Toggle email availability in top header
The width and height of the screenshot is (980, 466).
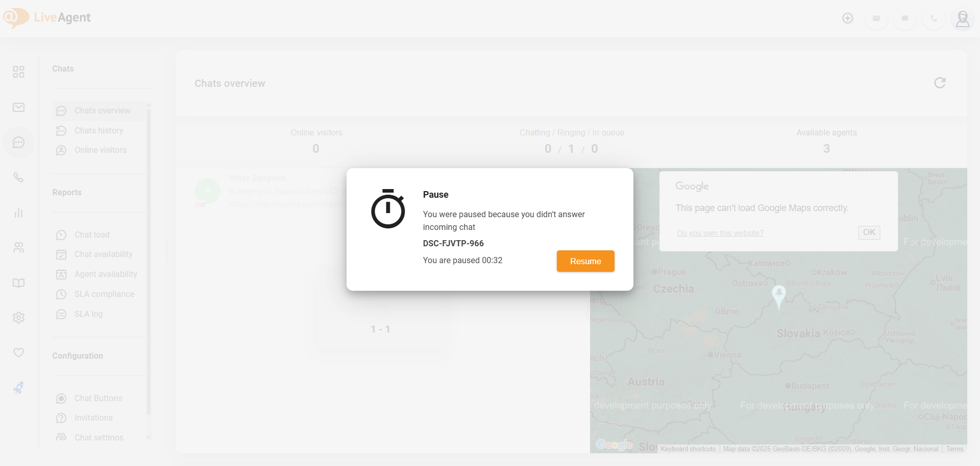[876, 18]
